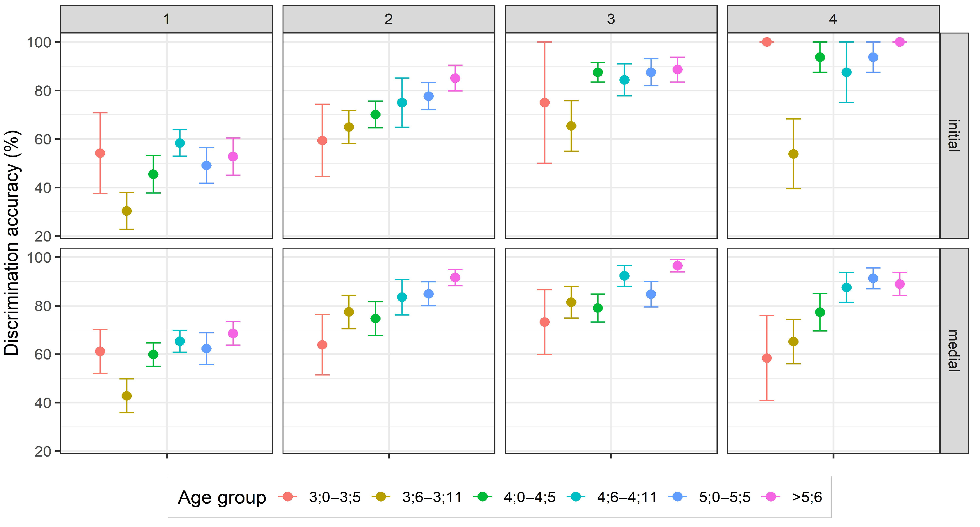Select the "medial" row strip label

(x=954, y=350)
